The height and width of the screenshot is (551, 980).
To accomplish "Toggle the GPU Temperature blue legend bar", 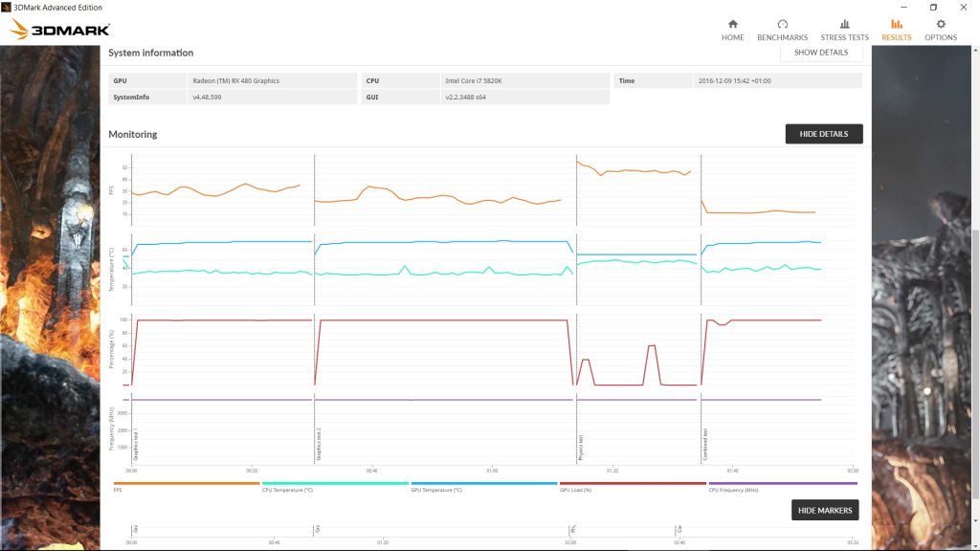I will pyautogui.click(x=483, y=483).
